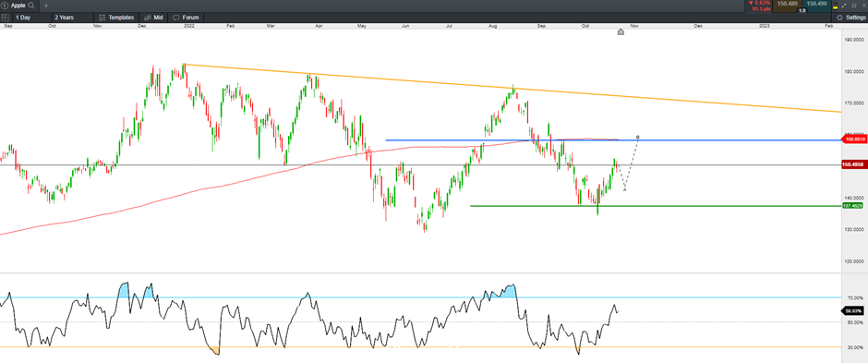Select the blue horizontal resistance line
Screen dimensions: 868x363
point(613,140)
